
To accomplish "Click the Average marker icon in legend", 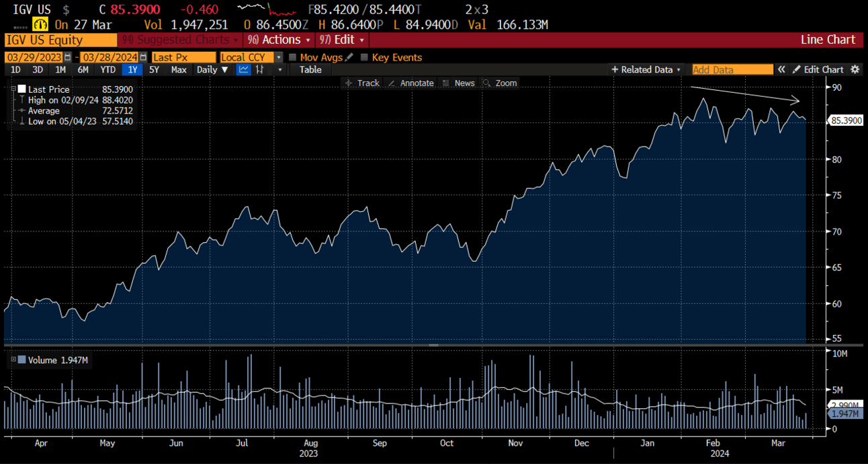I will [x=22, y=110].
